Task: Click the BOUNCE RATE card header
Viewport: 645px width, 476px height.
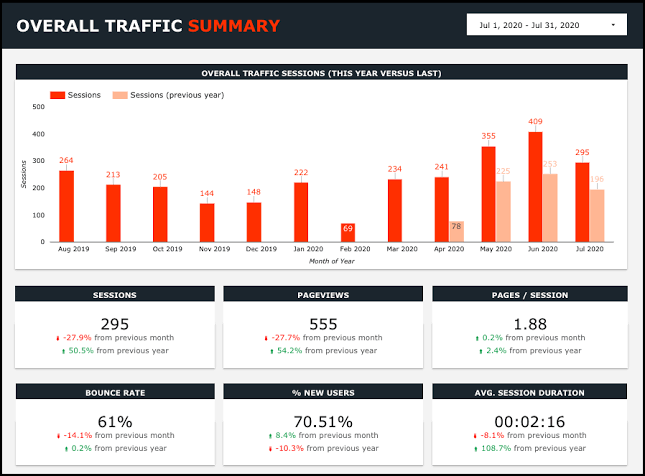Action: pos(115,392)
